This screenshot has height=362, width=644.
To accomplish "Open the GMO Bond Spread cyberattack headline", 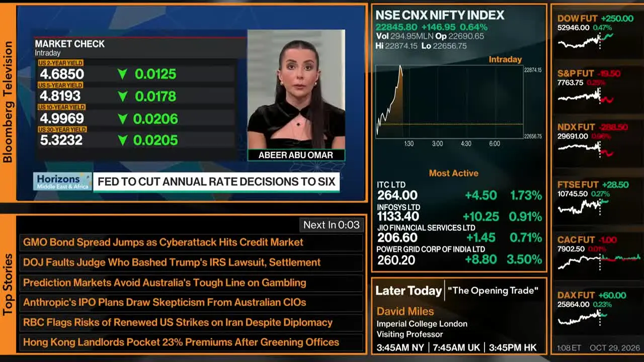I will (x=190, y=242).
